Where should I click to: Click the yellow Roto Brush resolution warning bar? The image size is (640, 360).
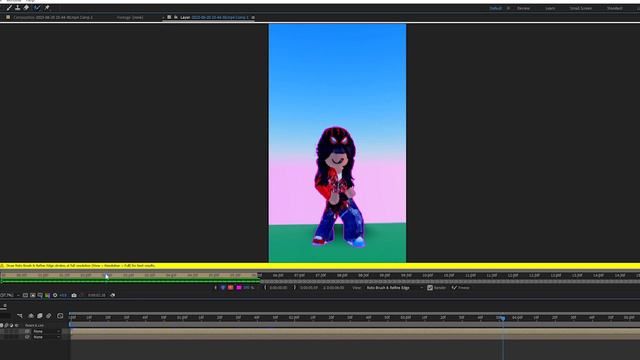coord(320,266)
